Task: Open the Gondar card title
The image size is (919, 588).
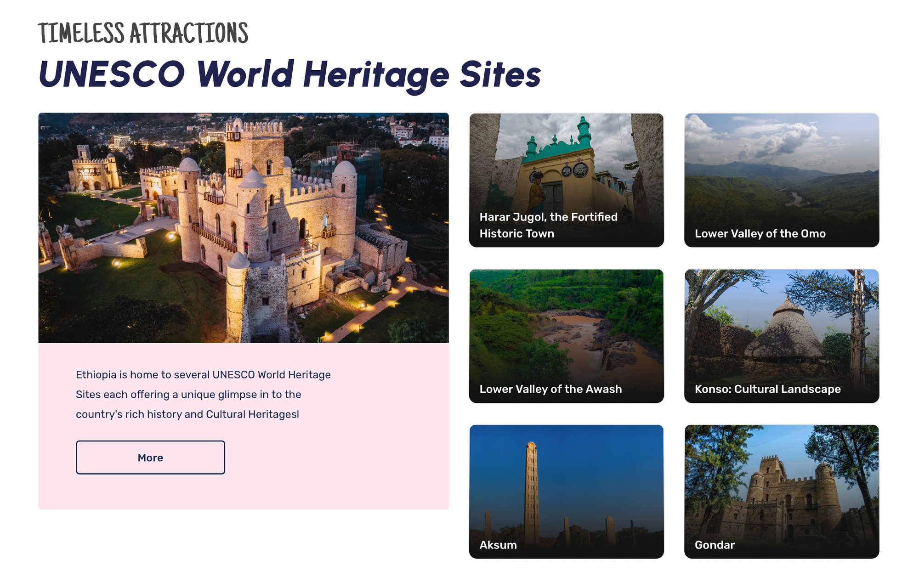Action: tap(715, 545)
